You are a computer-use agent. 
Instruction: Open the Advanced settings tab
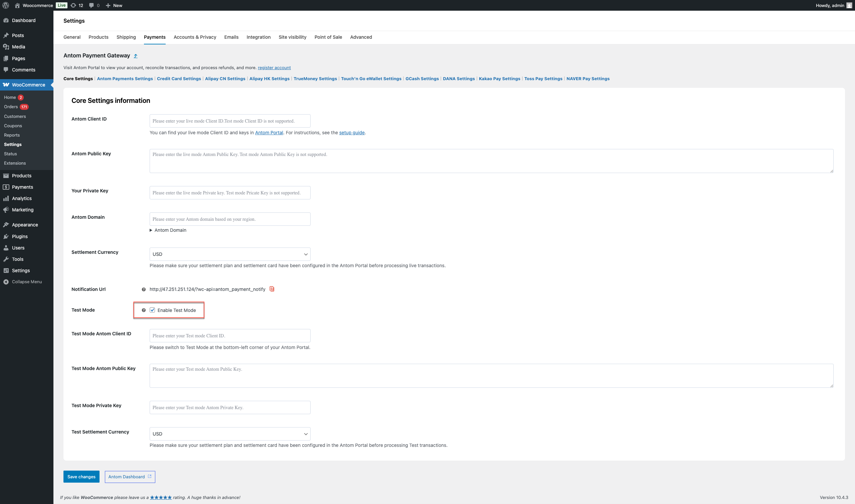point(361,37)
